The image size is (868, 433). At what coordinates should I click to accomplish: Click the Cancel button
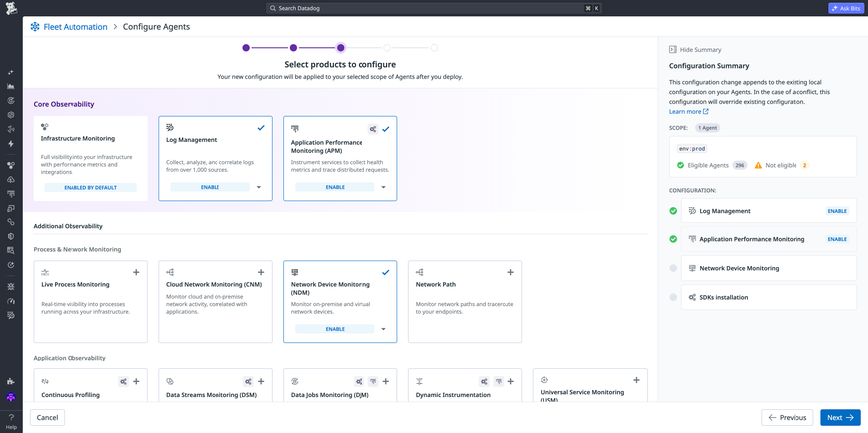click(47, 417)
